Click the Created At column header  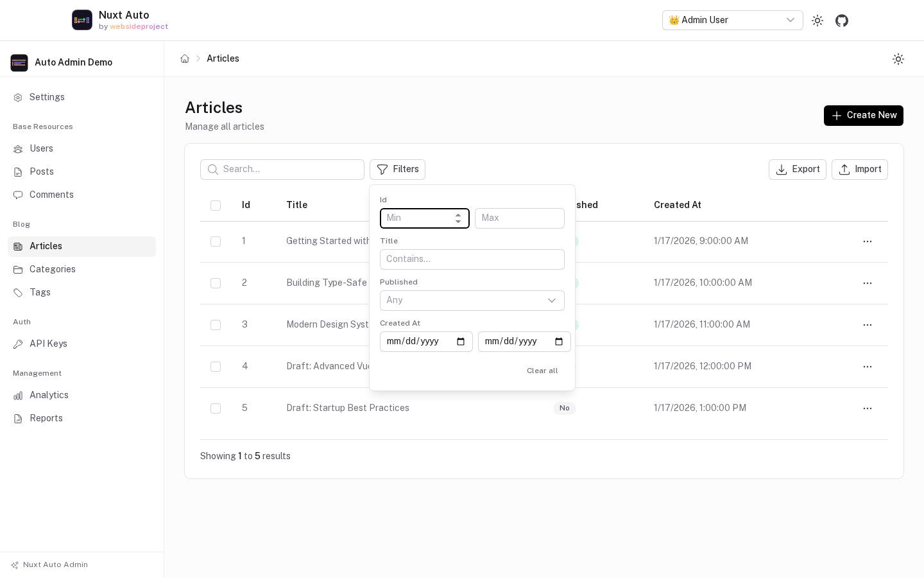678,205
